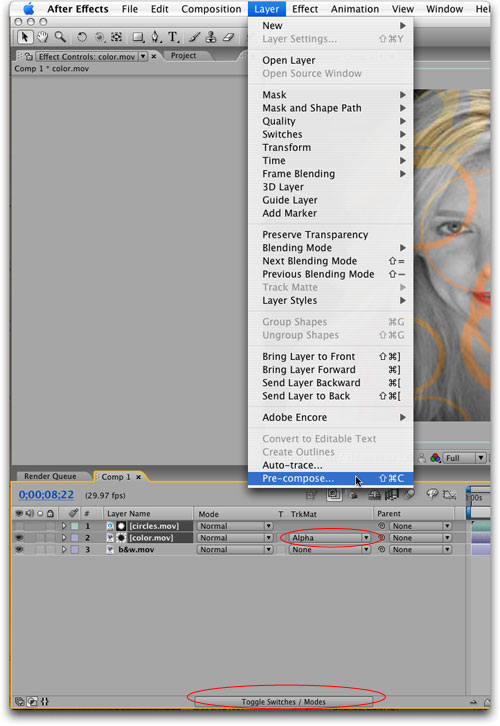
Task: Open the Composition menu
Action: pos(211,9)
